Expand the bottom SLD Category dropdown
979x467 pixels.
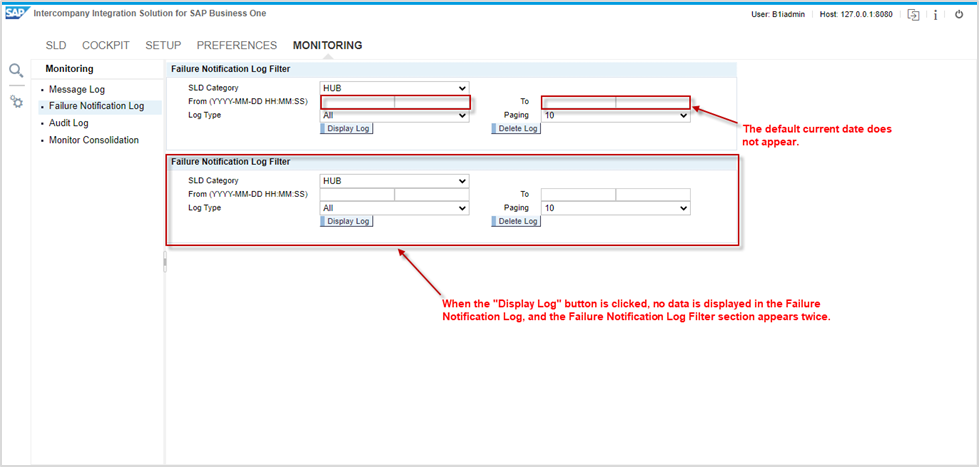click(x=394, y=181)
